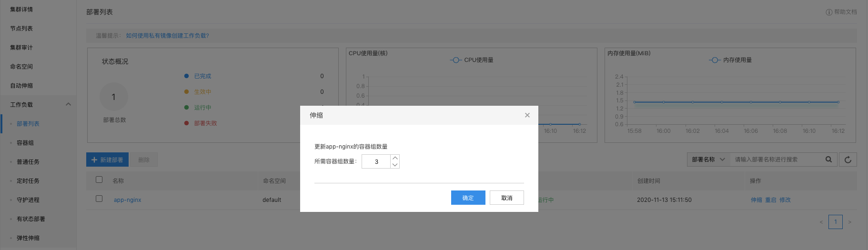Image resolution: width=868 pixels, height=250 pixels.
Task: Select 定时任务 in the sidebar
Action: (x=28, y=181)
